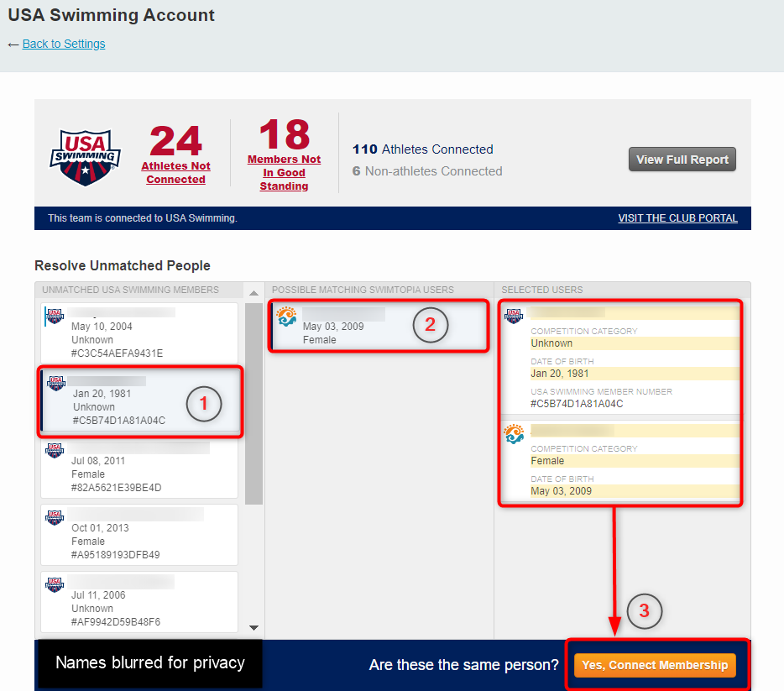Click SwimTopia icon in Selected Users panel
The image size is (784, 691).
click(514, 434)
